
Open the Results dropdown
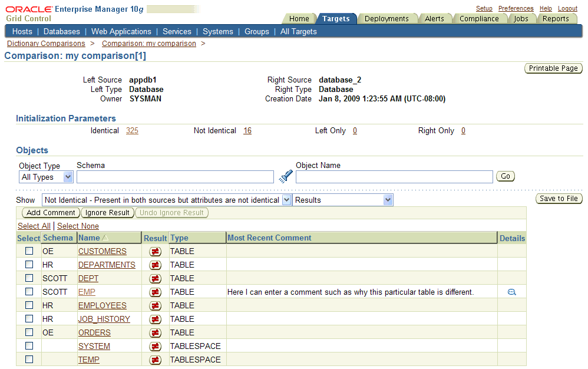(343, 200)
